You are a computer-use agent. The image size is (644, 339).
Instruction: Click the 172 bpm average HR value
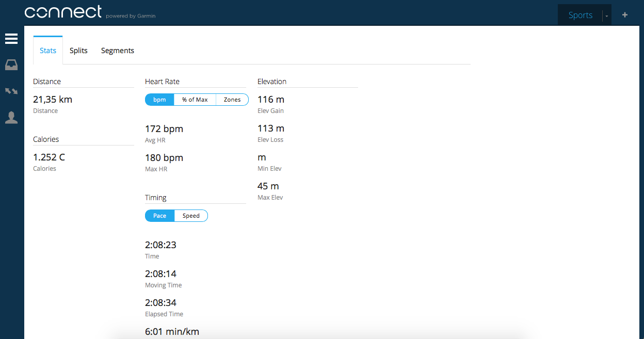(164, 129)
